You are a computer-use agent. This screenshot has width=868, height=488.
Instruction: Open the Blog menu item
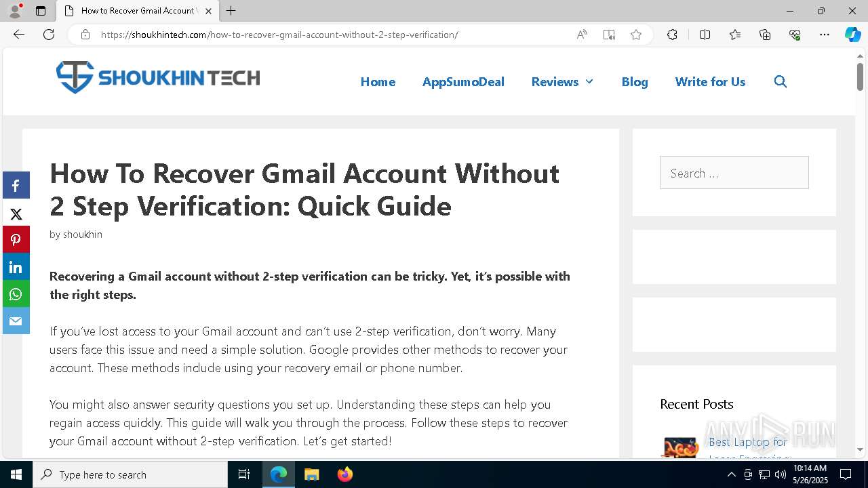635,81
